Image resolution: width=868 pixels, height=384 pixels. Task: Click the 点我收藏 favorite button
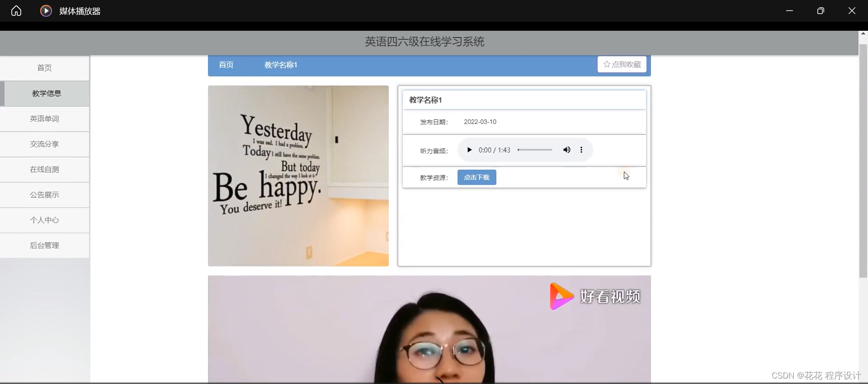point(622,64)
